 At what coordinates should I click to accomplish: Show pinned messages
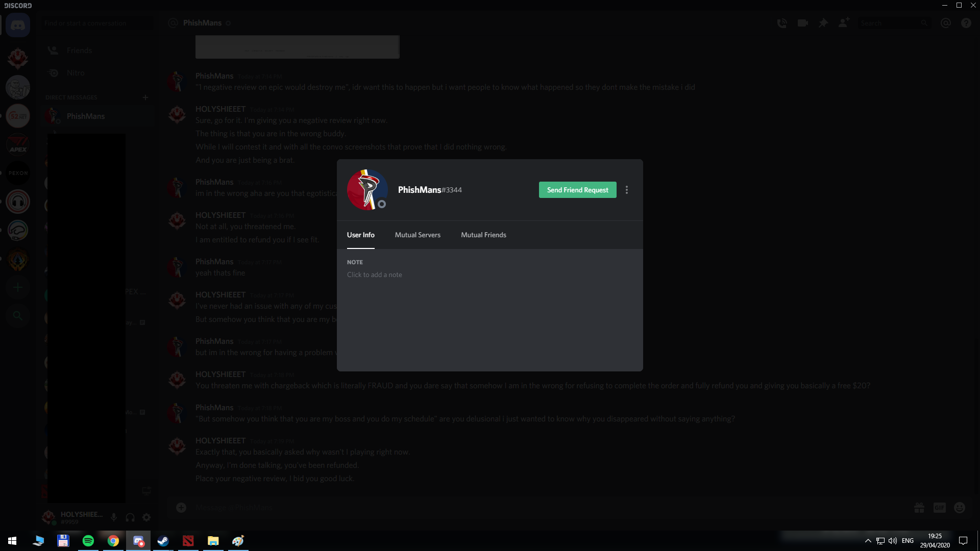click(x=823, y=23)
